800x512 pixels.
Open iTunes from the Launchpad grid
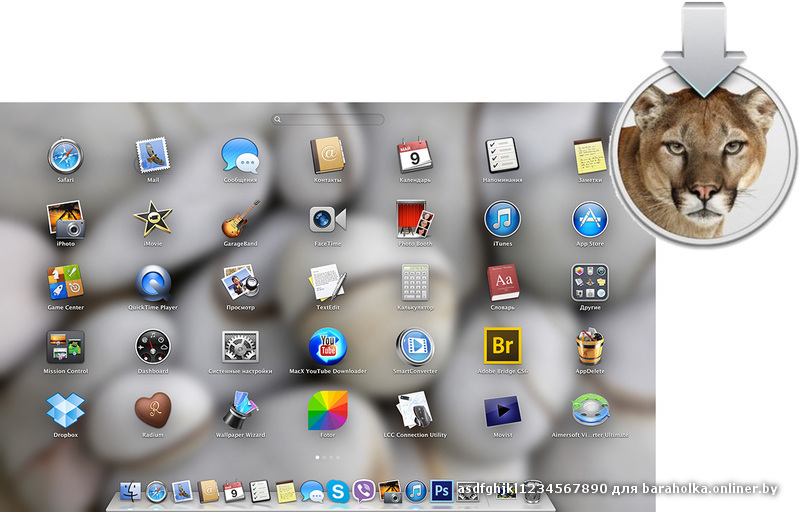click(x=502, y=219)
